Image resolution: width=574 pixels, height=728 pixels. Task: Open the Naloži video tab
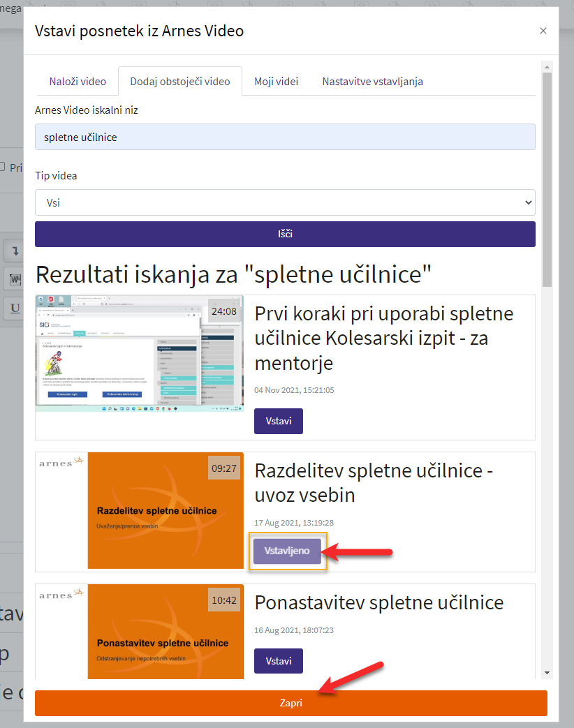[x=78, y=81]
